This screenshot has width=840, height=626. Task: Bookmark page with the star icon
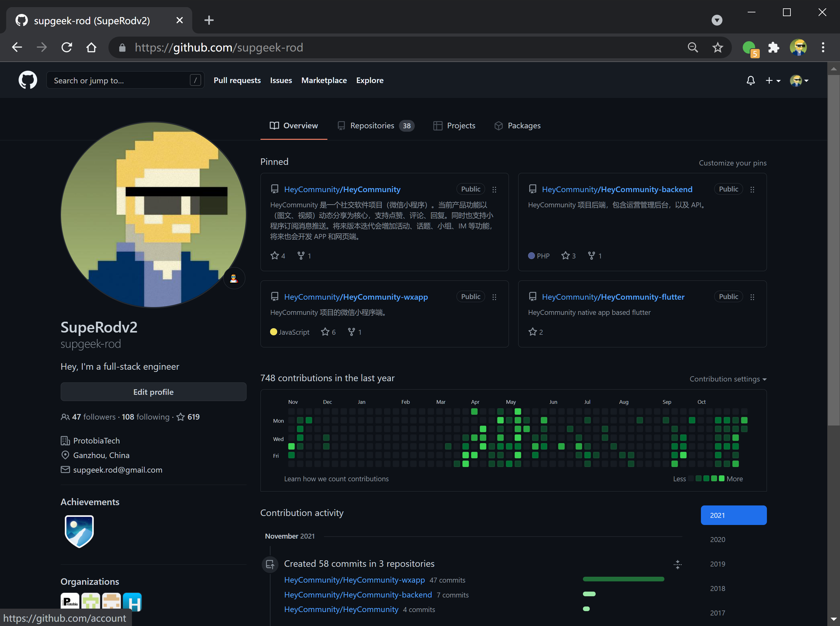tap(717, 47)
